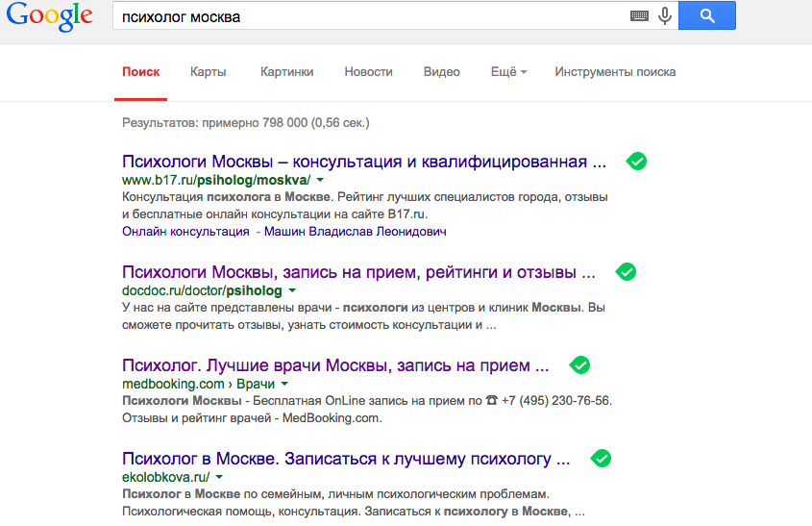This screenshot has width=812, height=526.
Task: Open result Психолог в Москве. Записаться
Action: (346, 459)
